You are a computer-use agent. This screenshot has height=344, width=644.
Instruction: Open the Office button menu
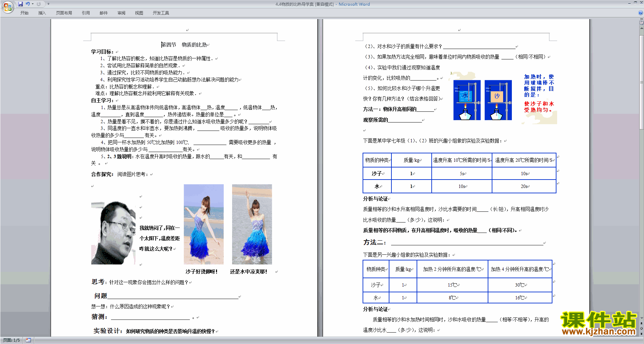7,7
